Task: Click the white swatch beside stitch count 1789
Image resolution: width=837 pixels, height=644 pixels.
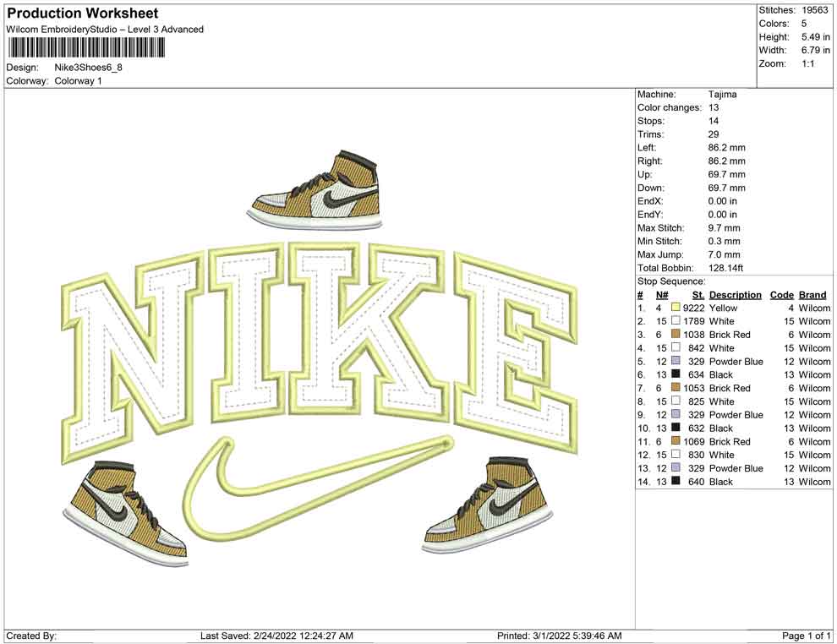Action: 676,320
